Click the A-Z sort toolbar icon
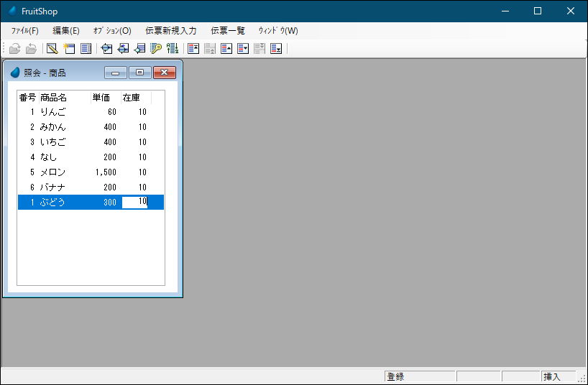Viewport: 588px width, 385px height. [173, 49]
